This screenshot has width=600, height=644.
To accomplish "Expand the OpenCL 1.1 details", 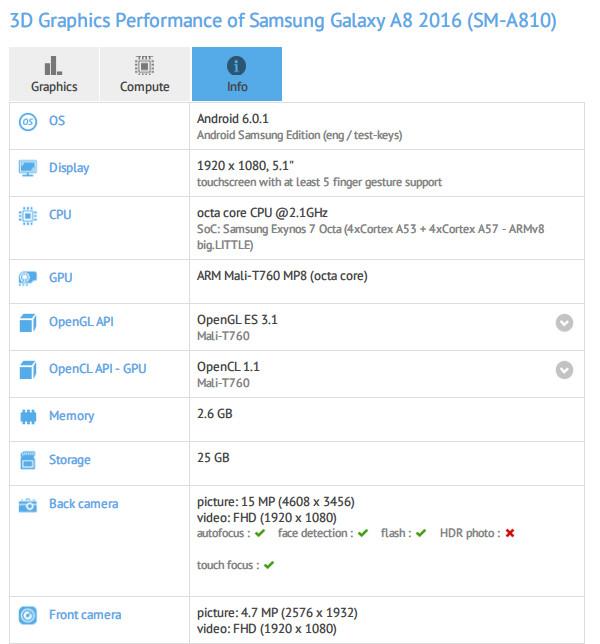I will tap(564, 370).
